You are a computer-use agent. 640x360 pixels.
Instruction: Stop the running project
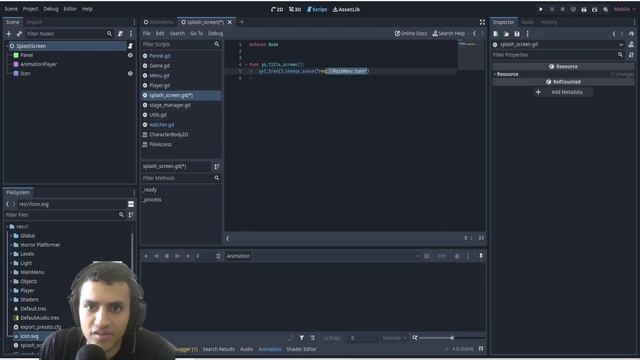click(x=562, y=9)
